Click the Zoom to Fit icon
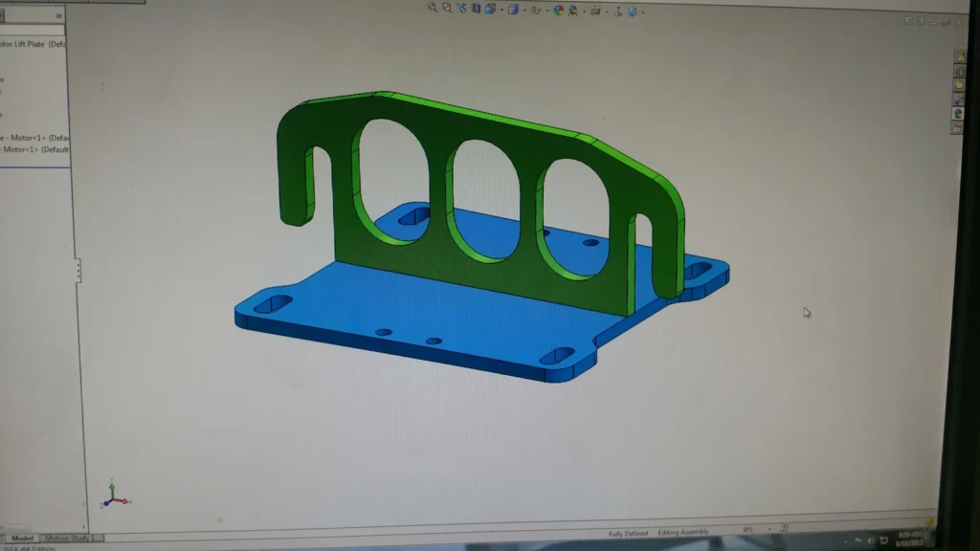 pos(433,8)
